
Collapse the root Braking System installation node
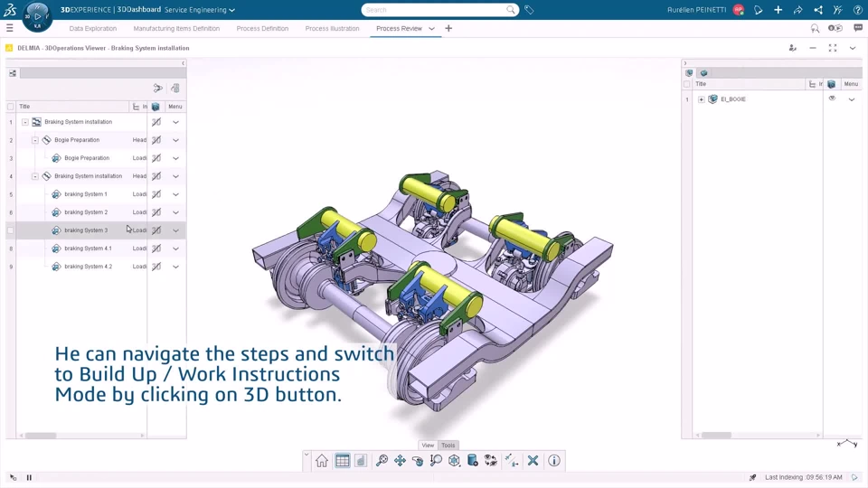tap(25, 122)
